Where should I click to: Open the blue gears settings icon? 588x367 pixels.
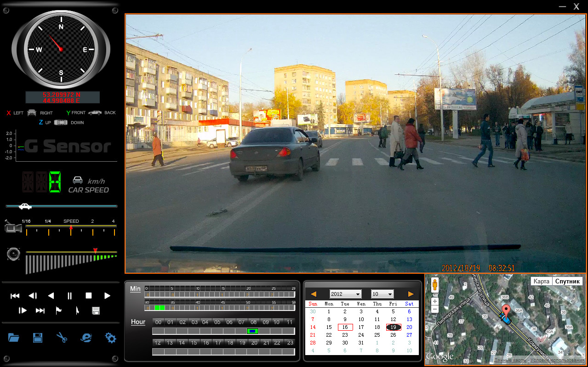(x=110, y=338)
